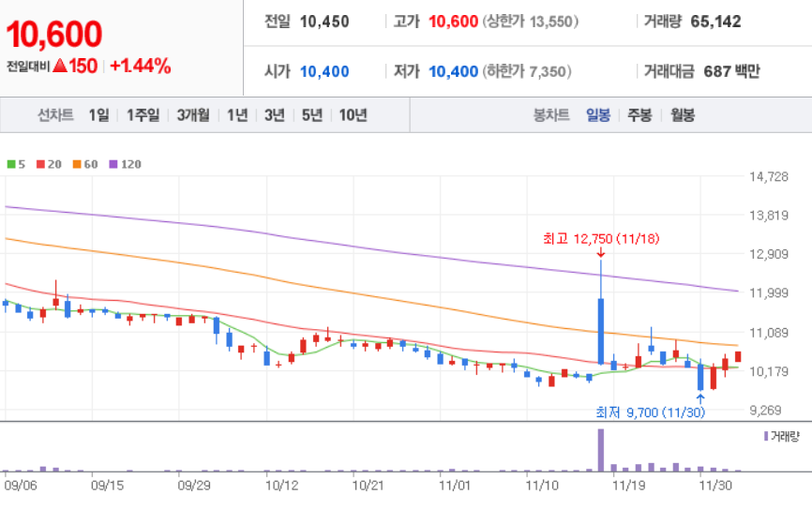Switch chart to 1년 period

coord(237,115)
